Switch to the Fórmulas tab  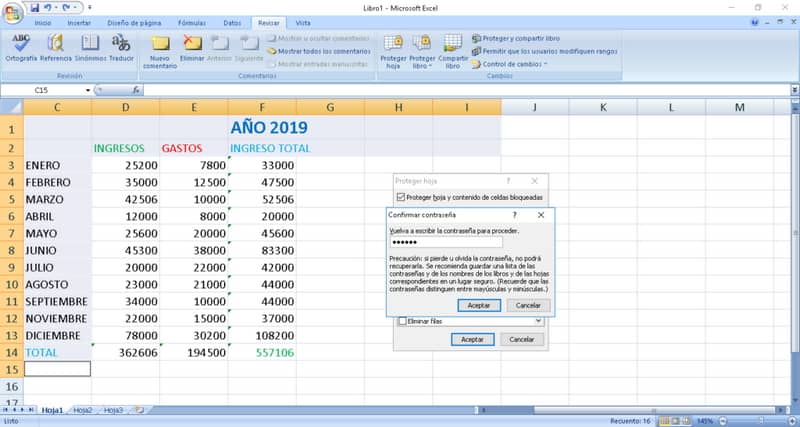[x=192, y=23]
